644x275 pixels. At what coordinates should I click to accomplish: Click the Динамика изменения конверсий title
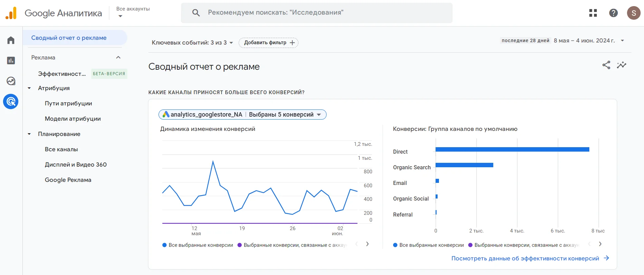pos(208,129)
